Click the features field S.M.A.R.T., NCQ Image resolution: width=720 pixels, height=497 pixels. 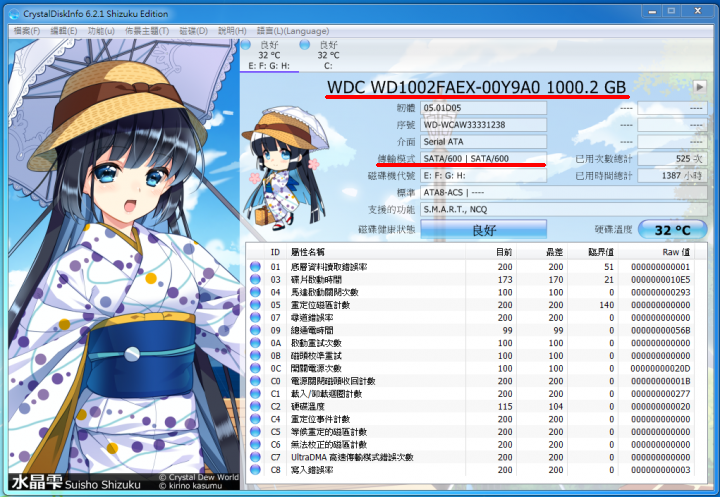(x=563, y=209)
